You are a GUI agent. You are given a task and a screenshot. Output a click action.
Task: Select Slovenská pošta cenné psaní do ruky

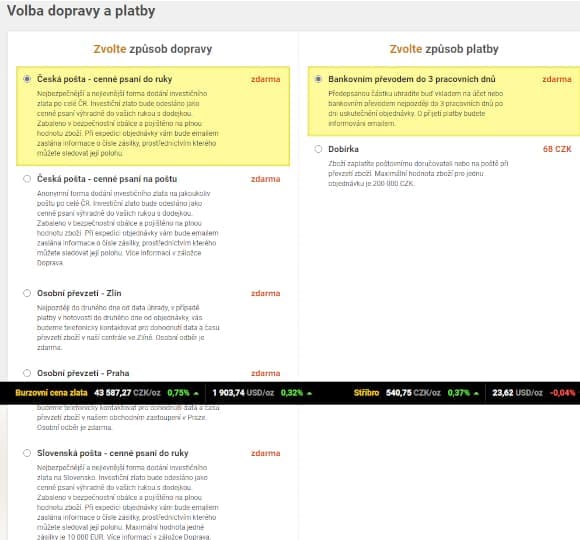pos(27,453)
